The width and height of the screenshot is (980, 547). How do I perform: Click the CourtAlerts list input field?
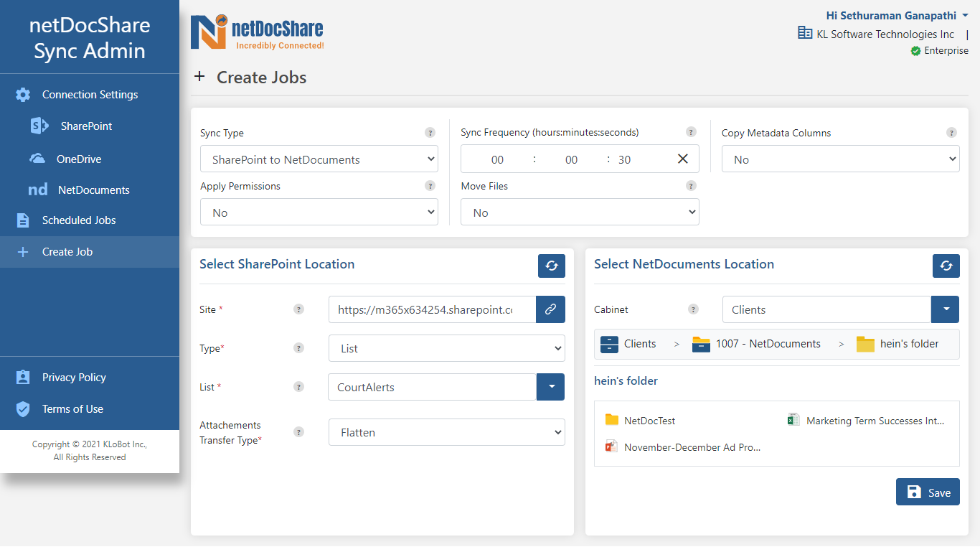pos(433,387)
